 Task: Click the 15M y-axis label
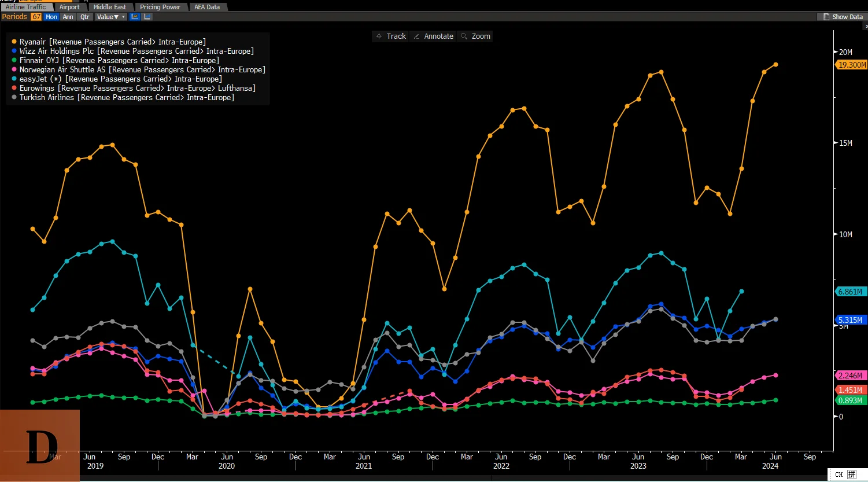tap(845, 143)
